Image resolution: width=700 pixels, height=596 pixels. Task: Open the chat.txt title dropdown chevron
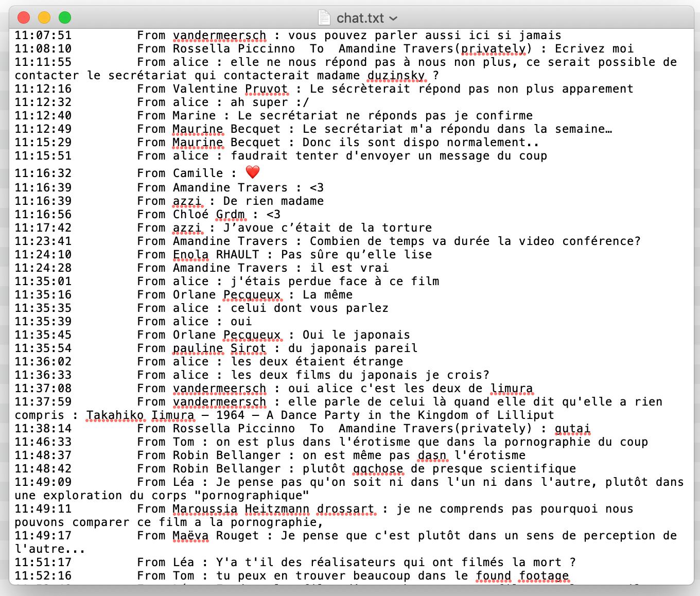coord(394,19)
